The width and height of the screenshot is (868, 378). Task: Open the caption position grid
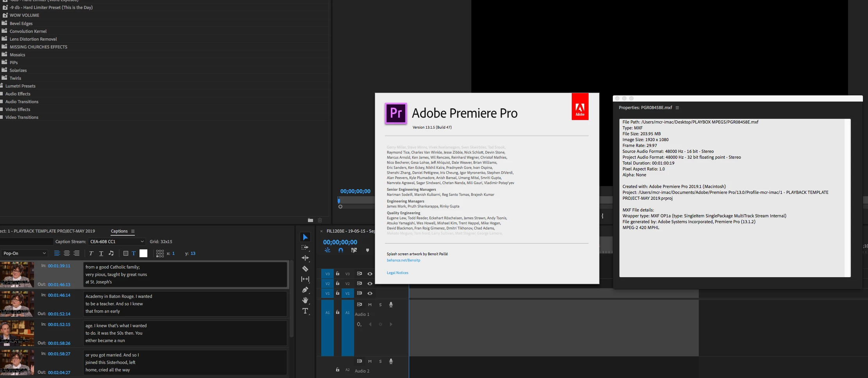coord(160,253)
